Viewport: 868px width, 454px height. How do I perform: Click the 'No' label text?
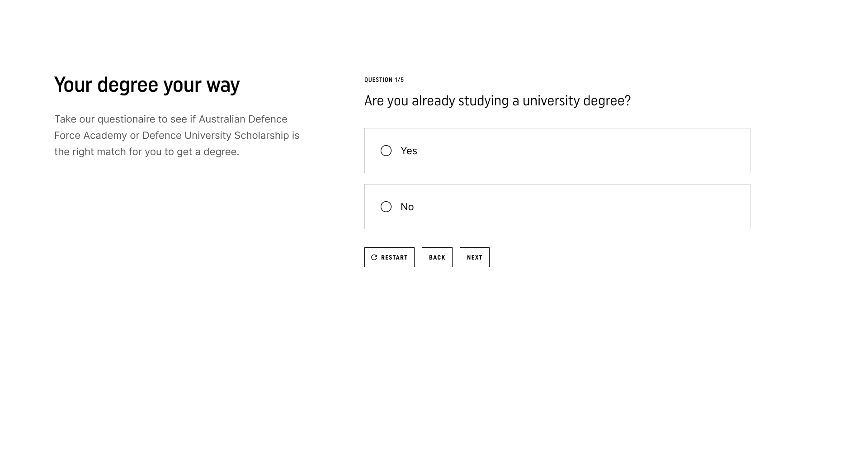point(407,207)
